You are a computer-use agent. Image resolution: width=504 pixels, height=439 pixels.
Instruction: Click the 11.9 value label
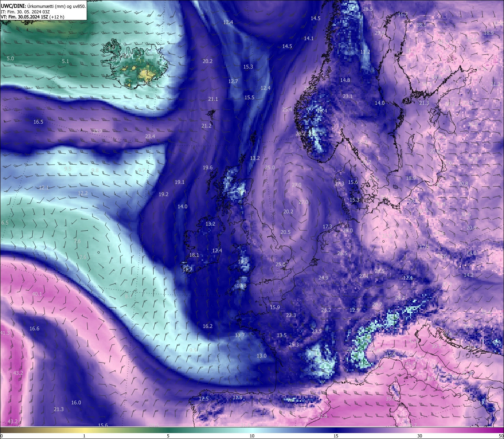(x=237, y=398)
